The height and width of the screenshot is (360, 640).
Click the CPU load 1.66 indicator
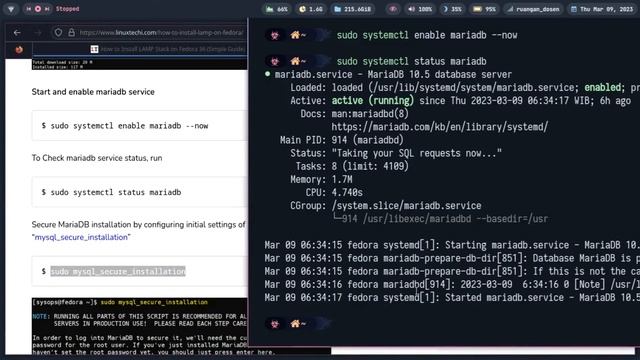coord(311,9)
